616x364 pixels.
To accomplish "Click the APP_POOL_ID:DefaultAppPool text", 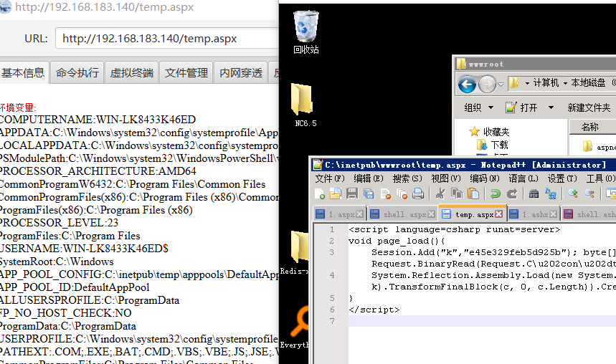I will coord(75,287).
